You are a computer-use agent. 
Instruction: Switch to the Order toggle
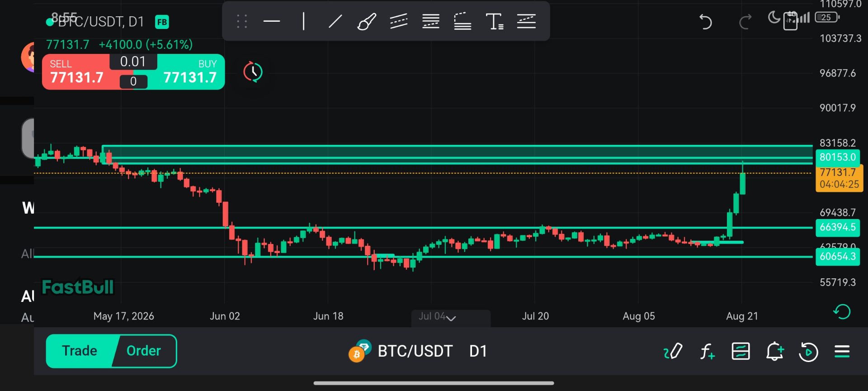pyautogui.click(x=144, y=351)
